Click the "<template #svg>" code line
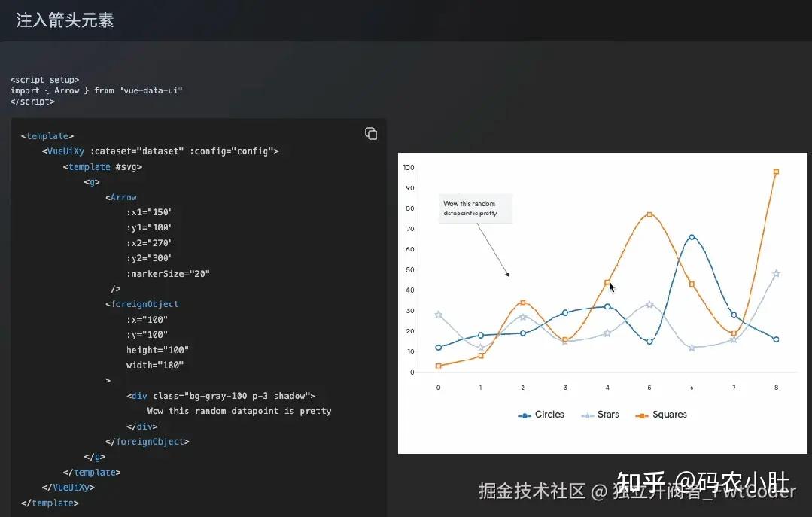 pyautogui.click(x=102, y=167)
